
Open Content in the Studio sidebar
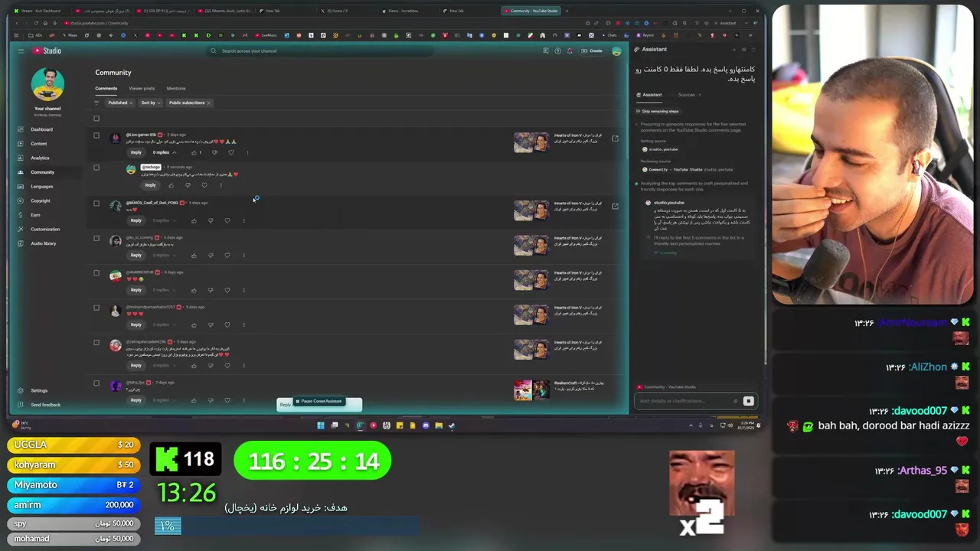tap(38, 144)
